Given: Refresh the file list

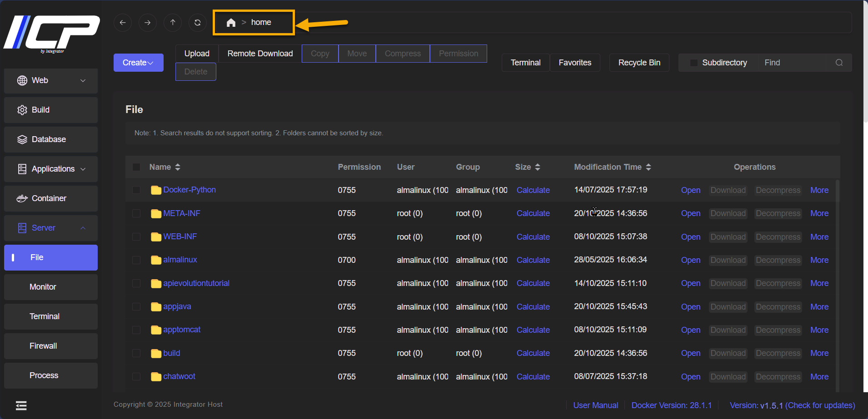Looking at the screenshot, I should point(198,22).
